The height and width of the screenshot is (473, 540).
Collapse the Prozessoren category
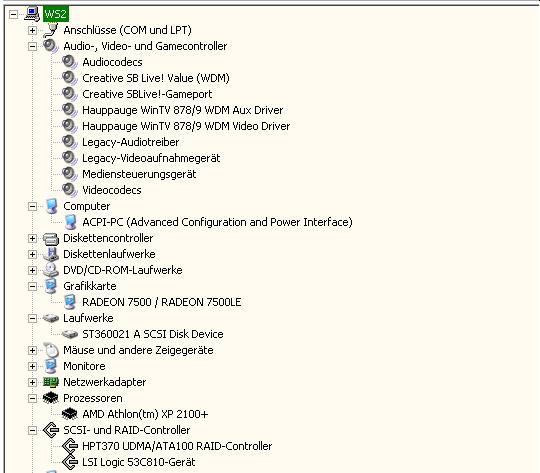pos(32,398)
